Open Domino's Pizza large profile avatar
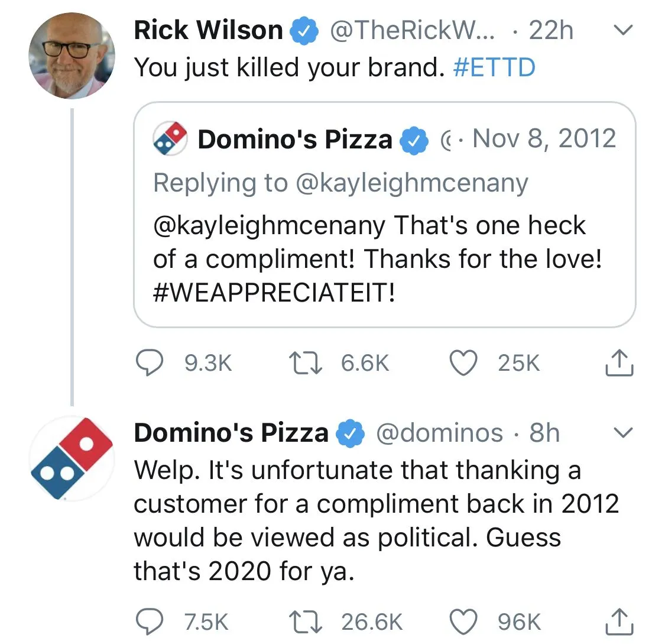Image resolution: width=665 pixels, height=644 pixels. pos(72,458)
